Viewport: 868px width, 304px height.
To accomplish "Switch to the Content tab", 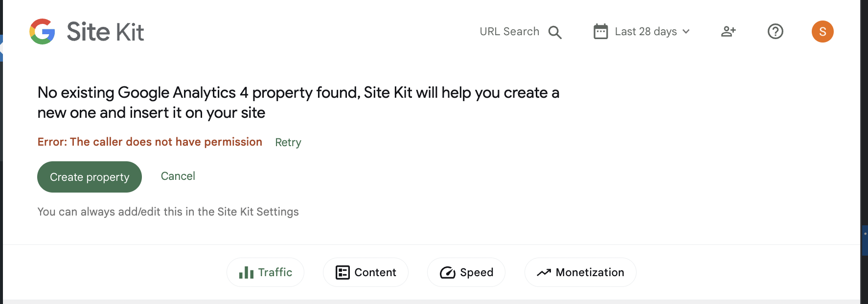I will (x=365, y=272).
